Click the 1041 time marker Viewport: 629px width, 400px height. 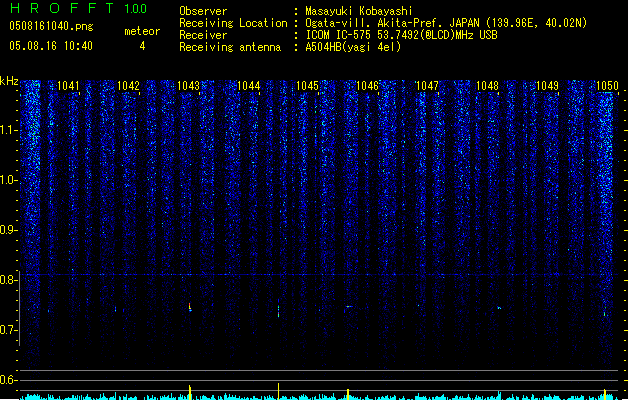tap(68, 86)
